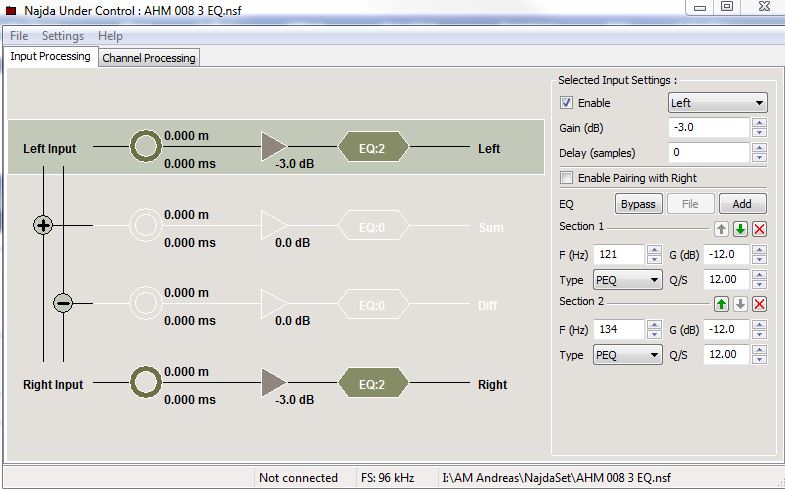Click the Left Input label
The height and width of the screenshot is (489, 785).
tap(50, 149)
